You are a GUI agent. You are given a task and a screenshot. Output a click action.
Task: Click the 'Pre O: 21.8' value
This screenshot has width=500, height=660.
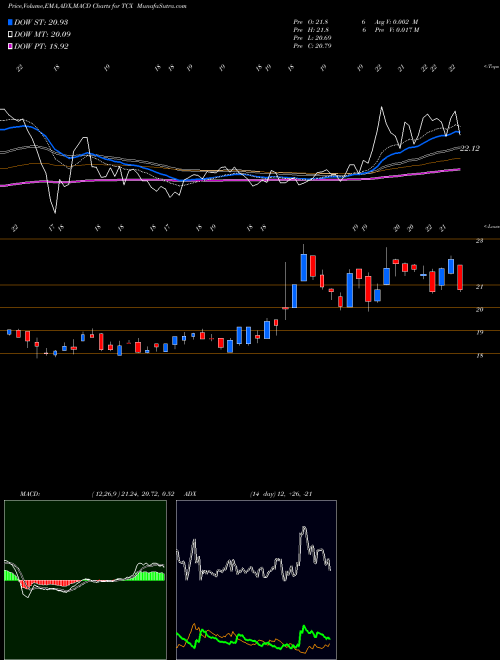coord(311,22)
